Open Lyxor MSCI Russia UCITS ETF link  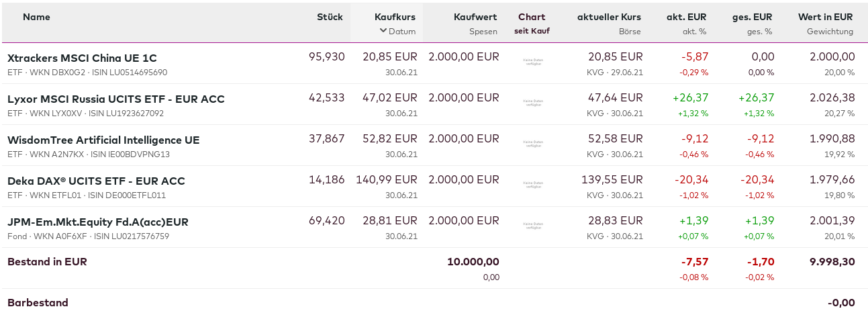click(115, 99)
